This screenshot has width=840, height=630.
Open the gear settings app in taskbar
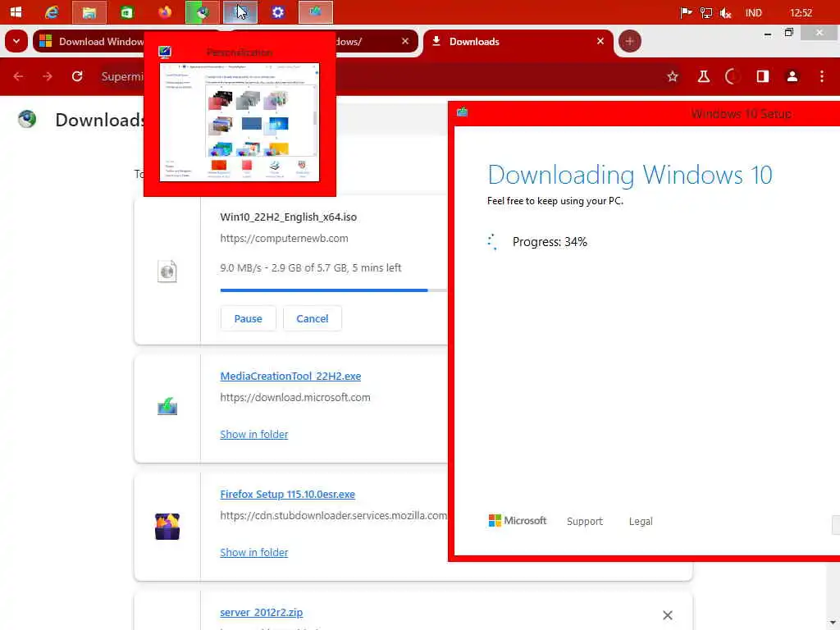pyautogui.click(x=277, y=12)
